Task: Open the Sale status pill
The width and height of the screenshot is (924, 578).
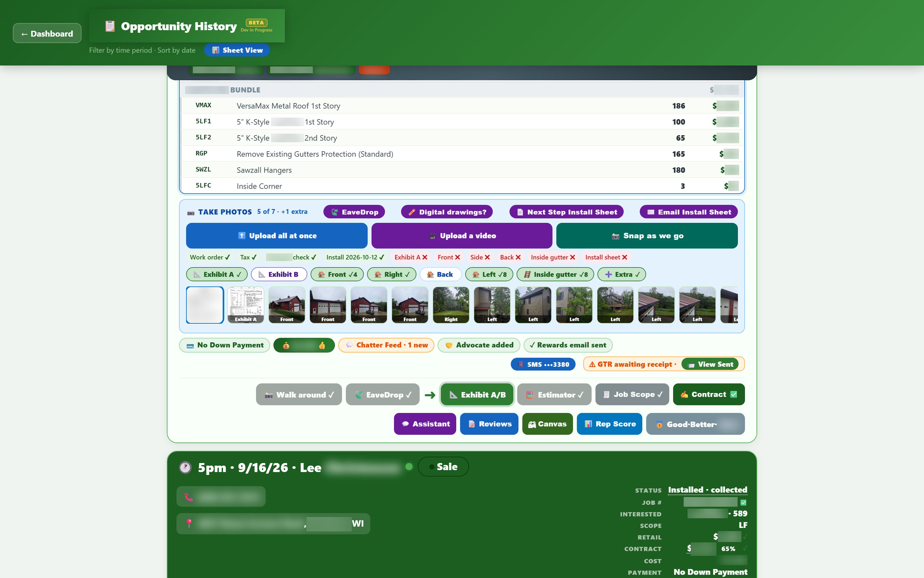Action: [443, 466]
